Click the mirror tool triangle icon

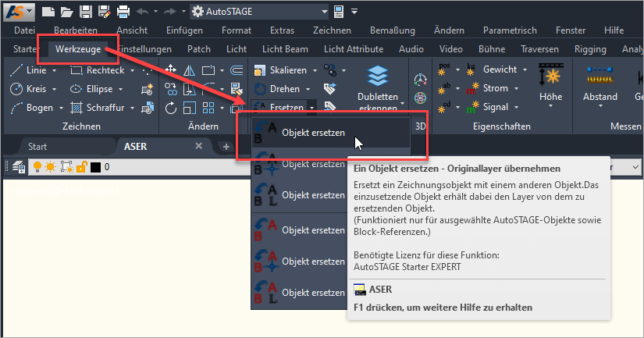coord(190,70)
